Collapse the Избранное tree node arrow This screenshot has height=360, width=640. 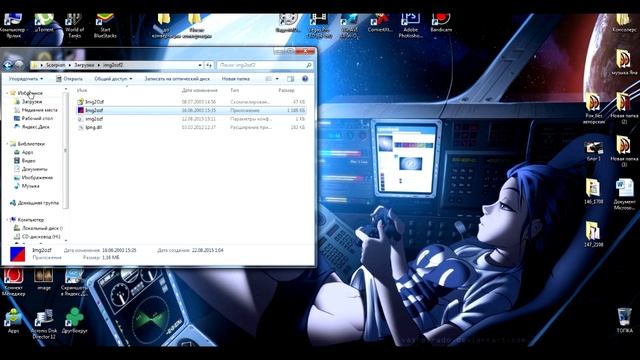coord(7,93)
